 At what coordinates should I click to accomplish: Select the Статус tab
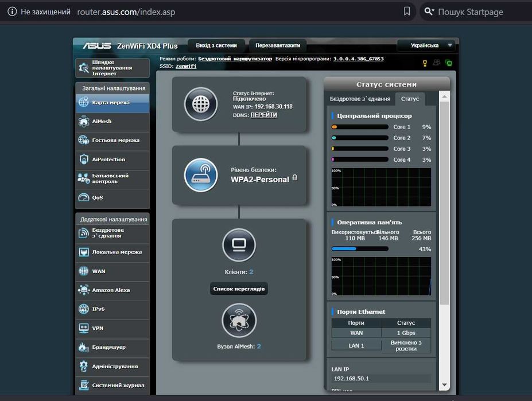point(410,99)
